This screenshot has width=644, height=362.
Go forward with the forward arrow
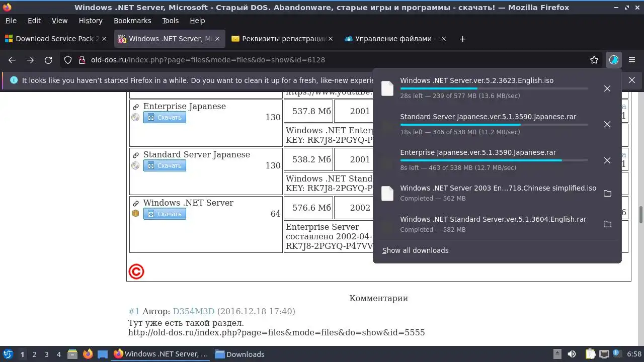[30, 60]
